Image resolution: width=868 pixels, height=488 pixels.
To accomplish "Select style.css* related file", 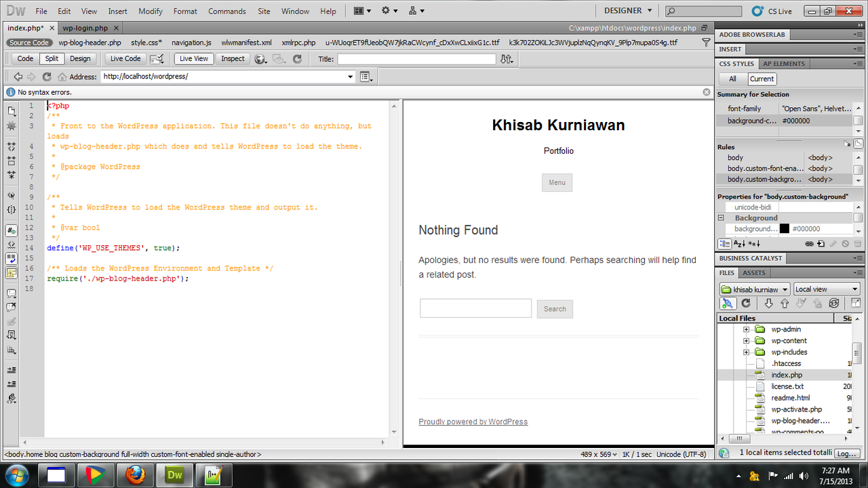I will pos(146,43).
